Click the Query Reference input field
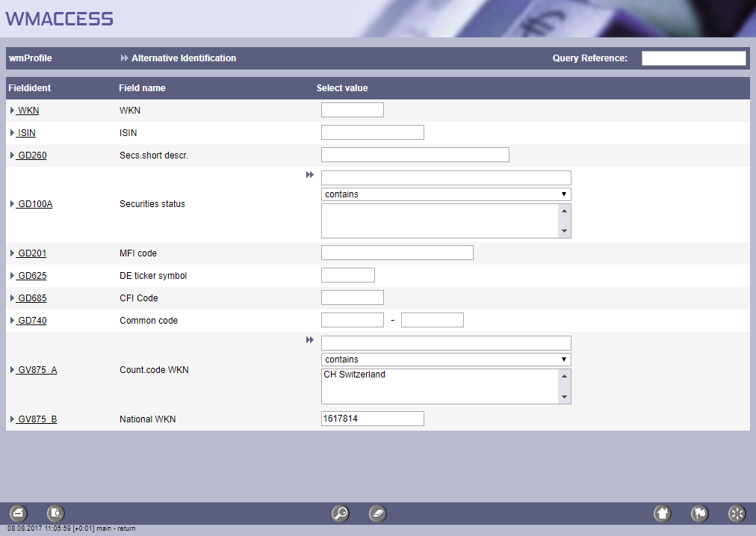The width and height of the screenshot is (756, 536). click(693, 58)
